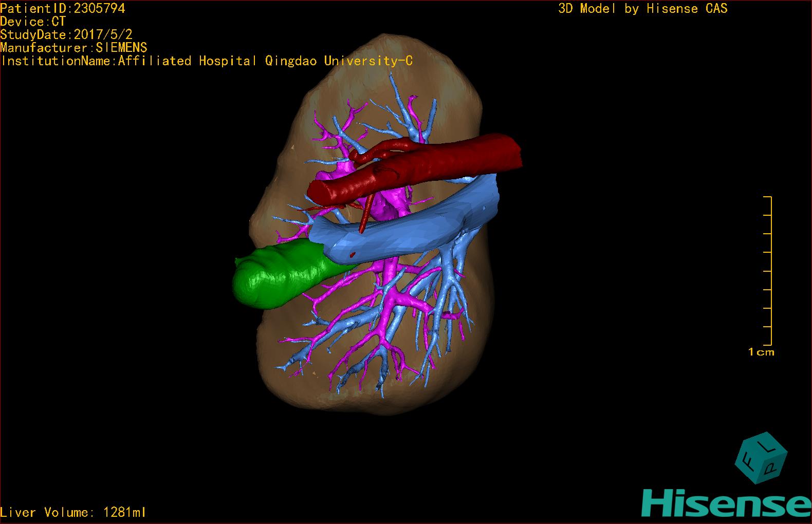The image size is (812, 524).
Task: Click the "Device:CT" overlay text
Action: pos(33,22)
